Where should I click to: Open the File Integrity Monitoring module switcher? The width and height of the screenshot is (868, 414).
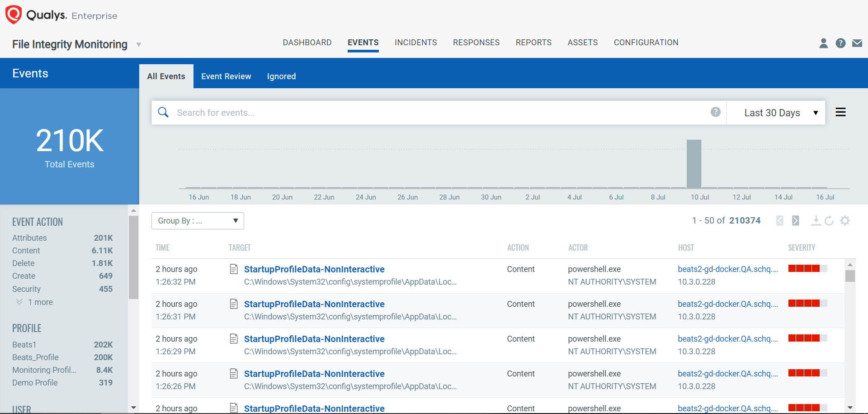tap(139, 44)
